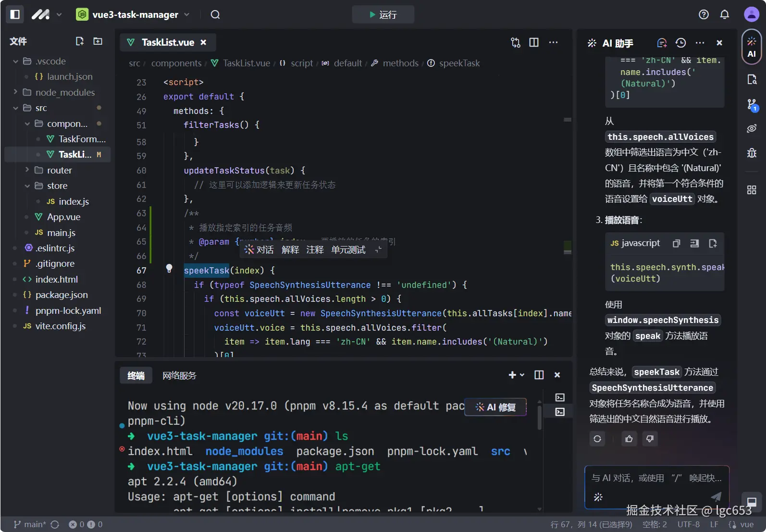
Task: Select the second terminal session icon
Action: 560,412
